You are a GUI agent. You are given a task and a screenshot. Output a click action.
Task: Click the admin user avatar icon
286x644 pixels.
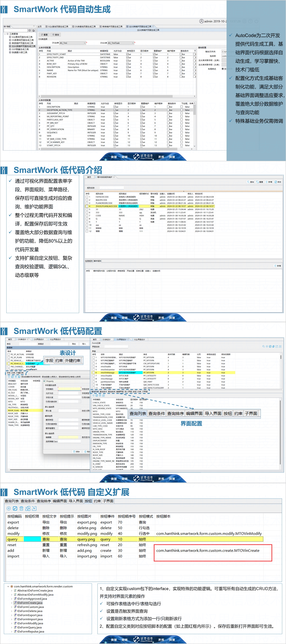tap(201, 21)
